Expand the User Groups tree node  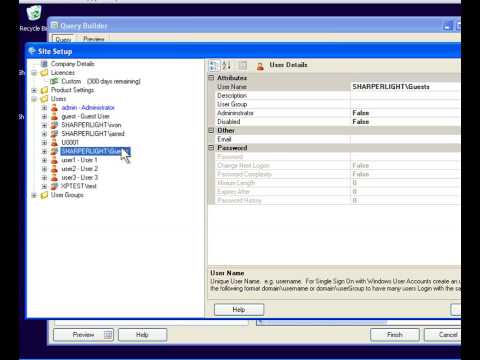click(34, 195)
